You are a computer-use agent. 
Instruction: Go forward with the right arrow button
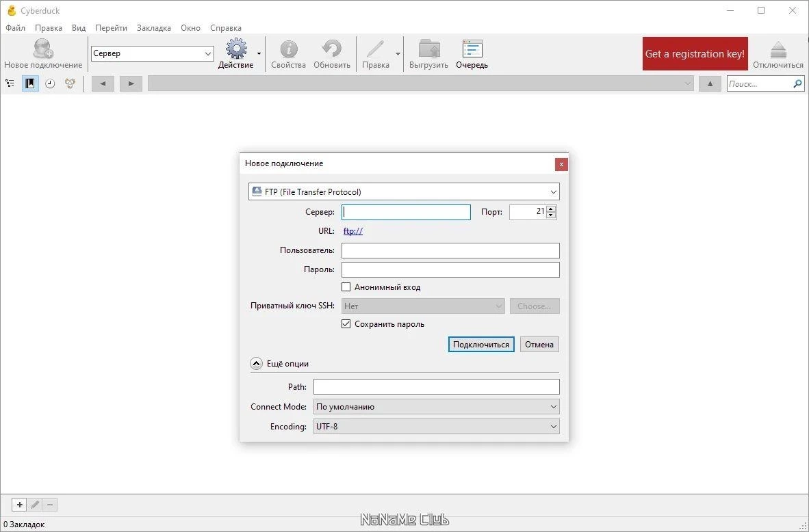click(131, 83)
